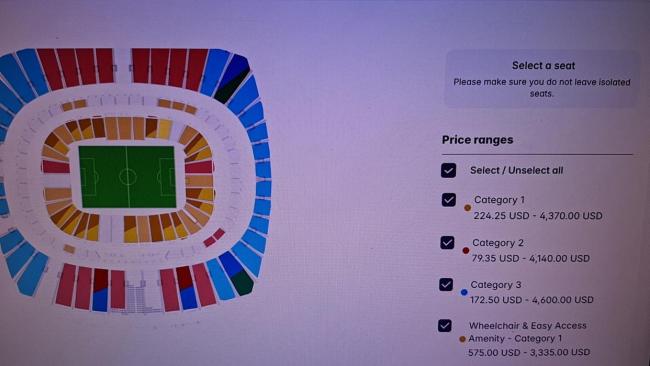Click the Select a seat info box
Viewport: 650px width, 366px height.
pyautogui.click(x=542, y=79)
